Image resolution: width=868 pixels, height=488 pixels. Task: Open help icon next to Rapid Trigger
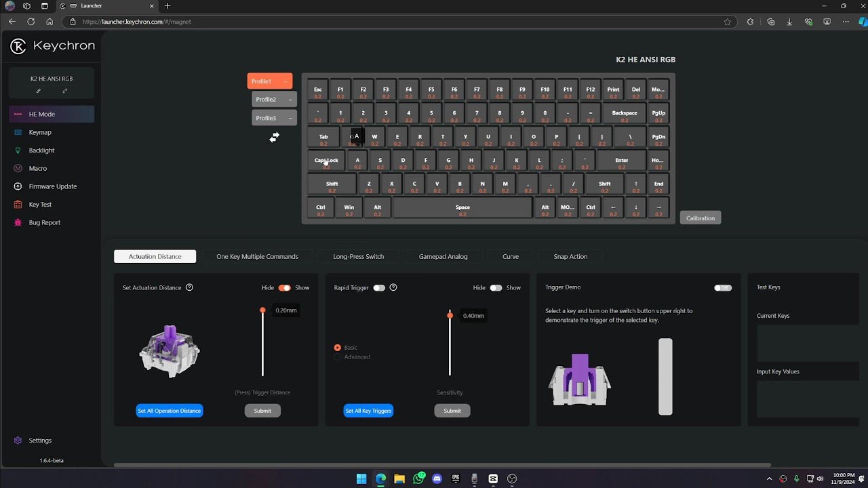(x=393, y=287)
